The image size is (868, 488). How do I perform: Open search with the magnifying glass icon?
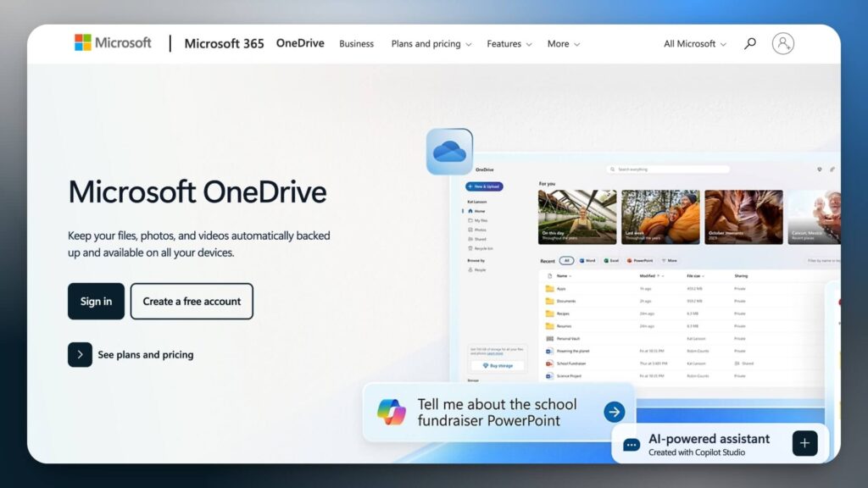tap(749, 43)
